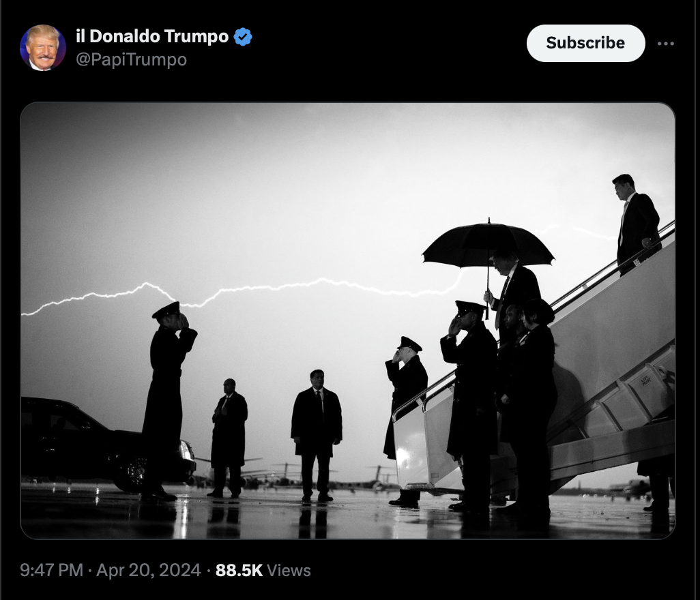The height and width of the screenshot is (600, 700).
Task: Subscribe to il Donaldo Trumpo
Action: click(585, 43)
